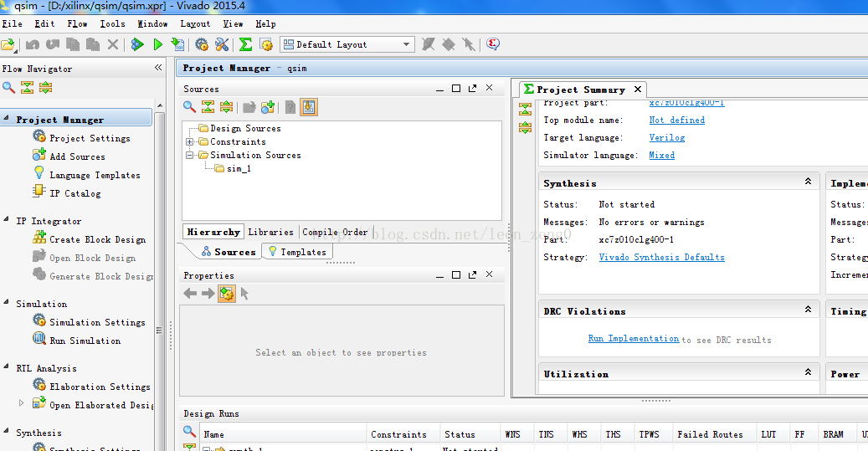The image size is (868, 451).
Task: Open Project Summary sigma toolbar icon
Action: [246, 44]
